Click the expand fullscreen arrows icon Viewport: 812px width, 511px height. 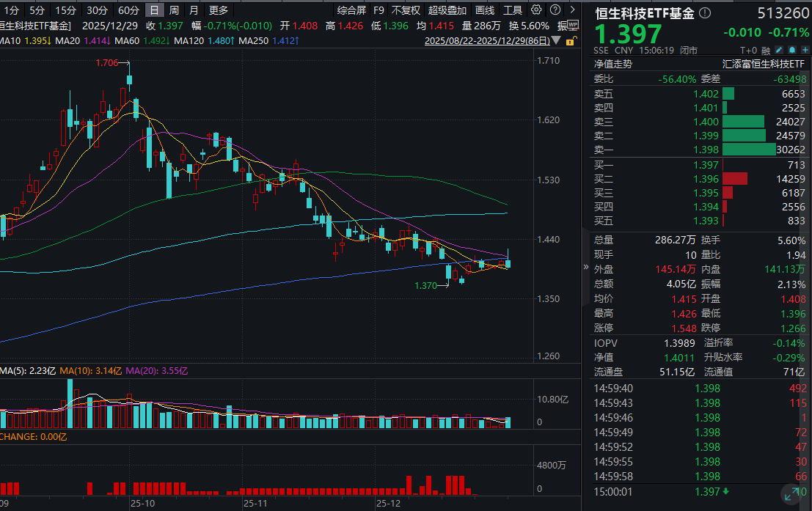(791, 496)
